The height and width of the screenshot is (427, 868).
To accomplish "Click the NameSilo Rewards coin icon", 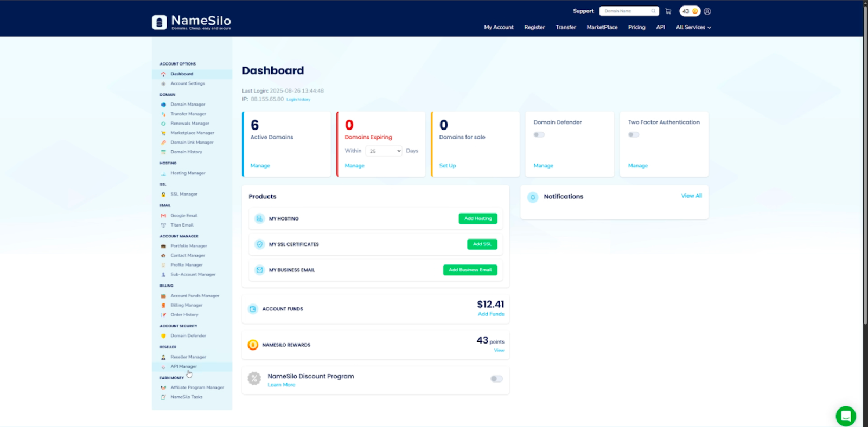I will 253,345.
